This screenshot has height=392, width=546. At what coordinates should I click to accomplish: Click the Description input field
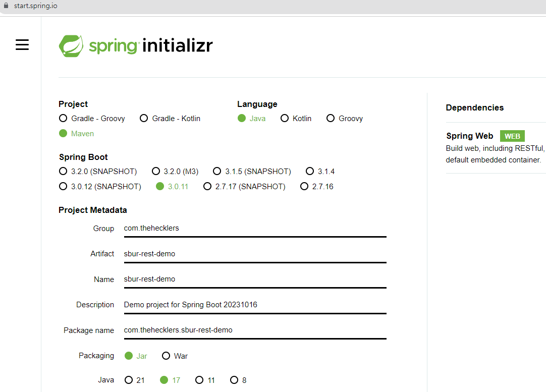pyautogui.click(x=255, y=305)
